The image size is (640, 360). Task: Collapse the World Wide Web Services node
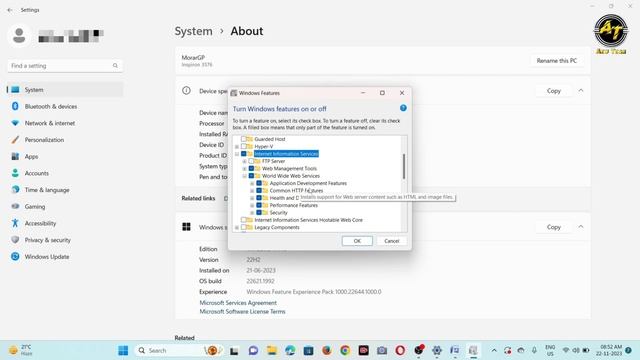tap(244, 176)
